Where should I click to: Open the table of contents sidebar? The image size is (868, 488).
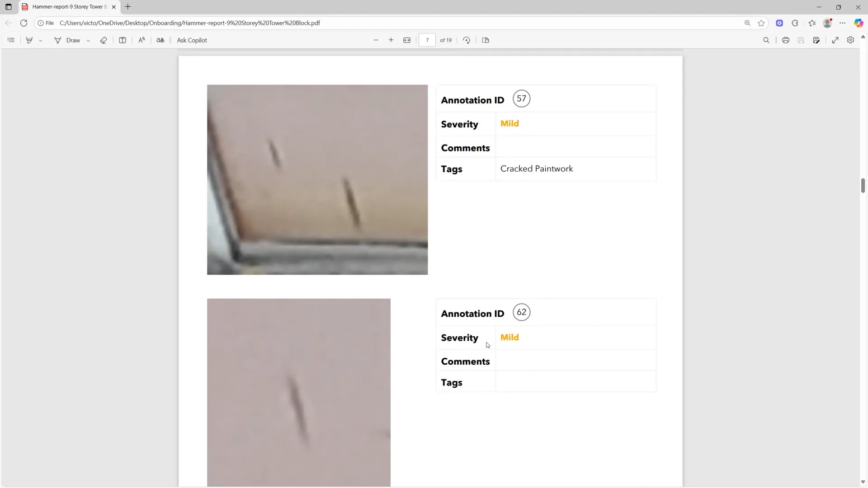(x=11, y=40)
